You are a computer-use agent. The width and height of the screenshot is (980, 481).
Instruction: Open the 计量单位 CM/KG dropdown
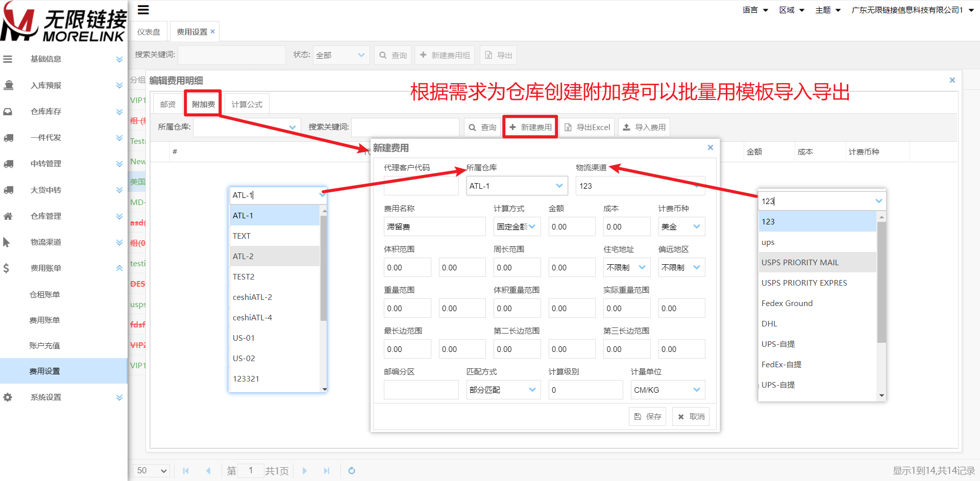pyautogui.click(x=668, y=390)
